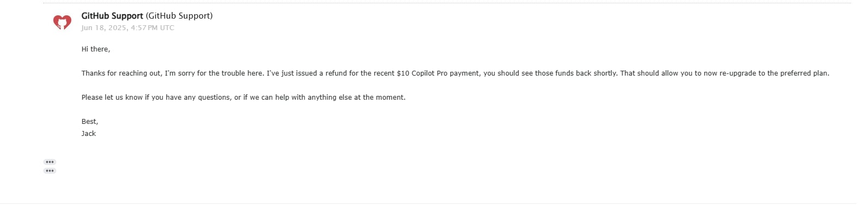Click the bold GitHub Support sender name
The image size is (868, 211).
pyautogui.click(x=112, y=16)
